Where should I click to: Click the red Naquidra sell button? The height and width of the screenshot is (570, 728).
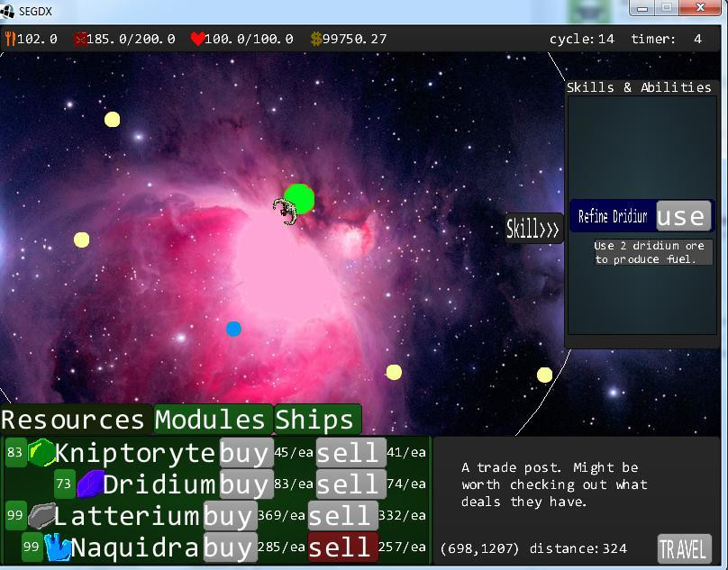[343, 547]
